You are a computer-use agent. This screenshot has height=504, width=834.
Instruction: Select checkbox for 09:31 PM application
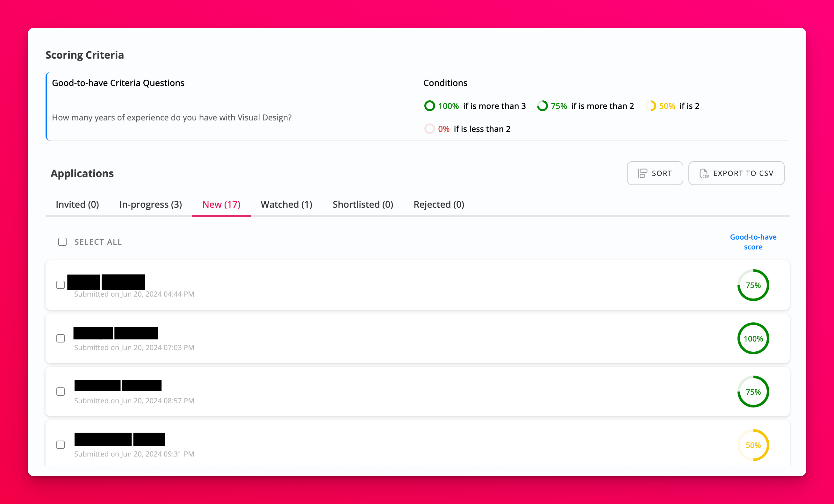click(61, 445)
